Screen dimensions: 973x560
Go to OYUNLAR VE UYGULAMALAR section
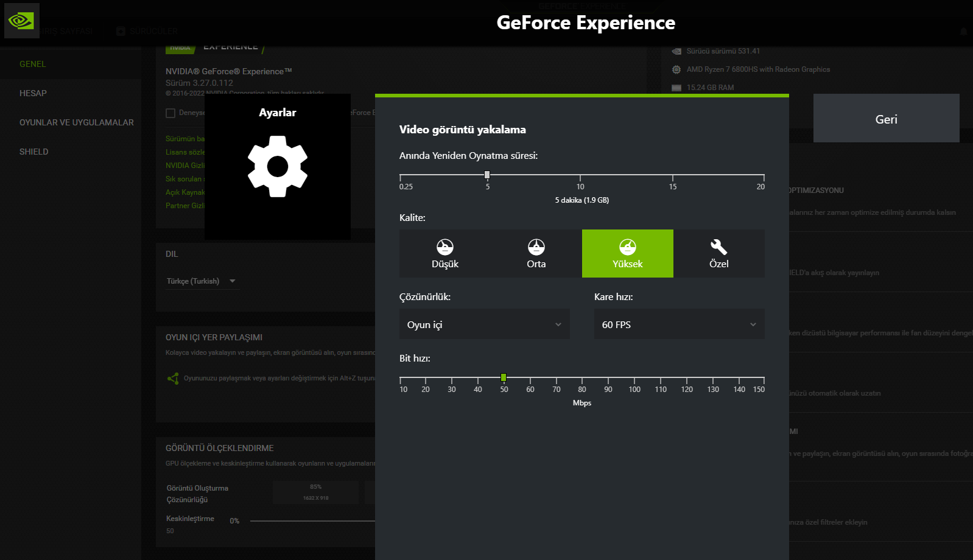[77, 122]
